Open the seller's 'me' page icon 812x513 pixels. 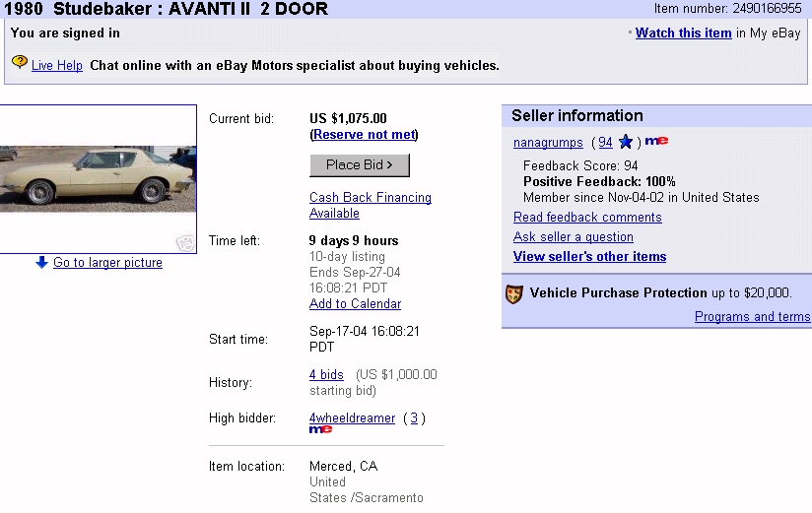[x=656, y=142]
